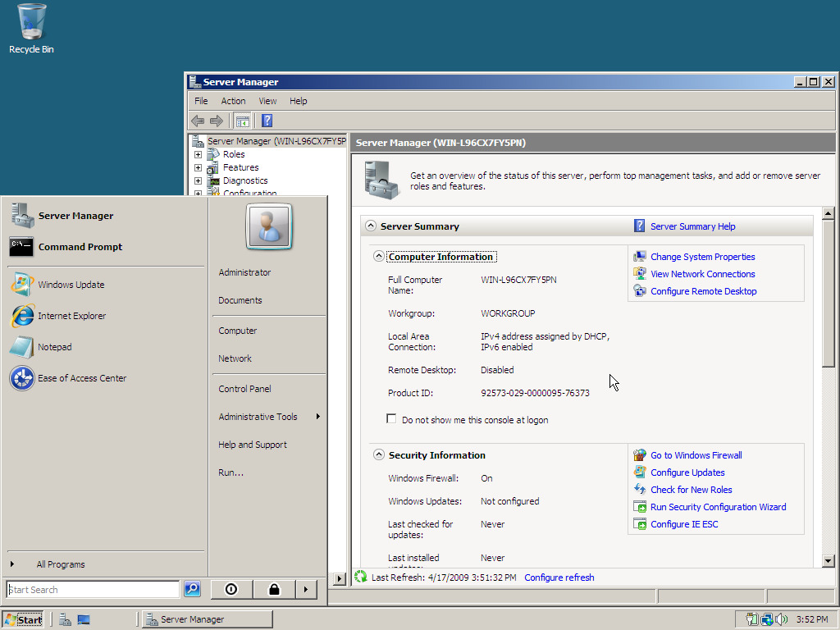Check 'Do not show me this console at logon'
The height and width of the screenshot is (630, 840).
tap(391, 418)
